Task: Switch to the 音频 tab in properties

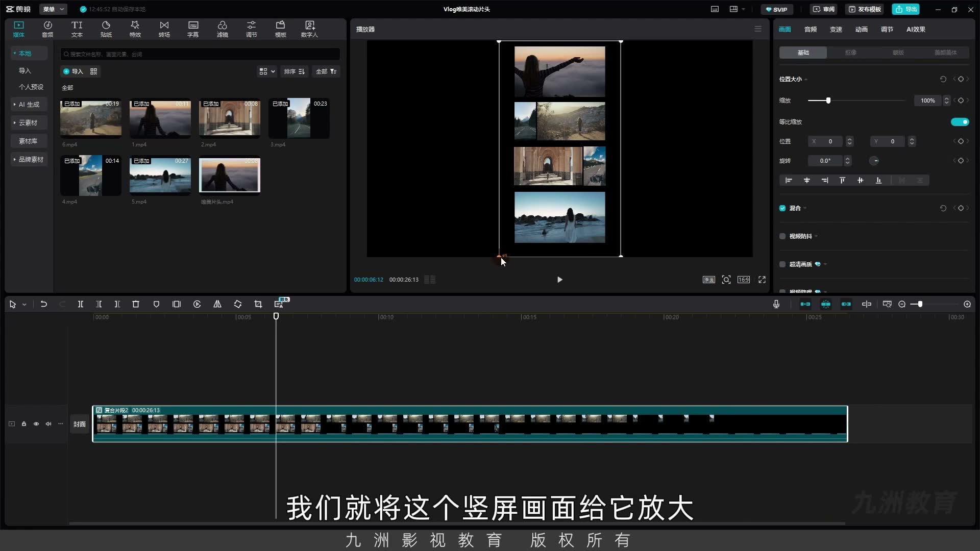Action: point(811,29)
